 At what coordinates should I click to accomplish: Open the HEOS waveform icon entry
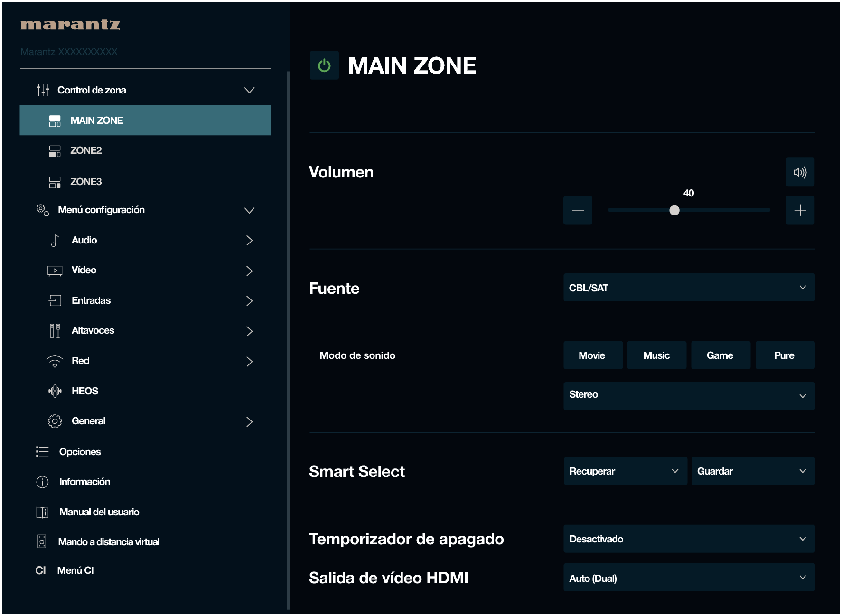(x=55, y=391)
